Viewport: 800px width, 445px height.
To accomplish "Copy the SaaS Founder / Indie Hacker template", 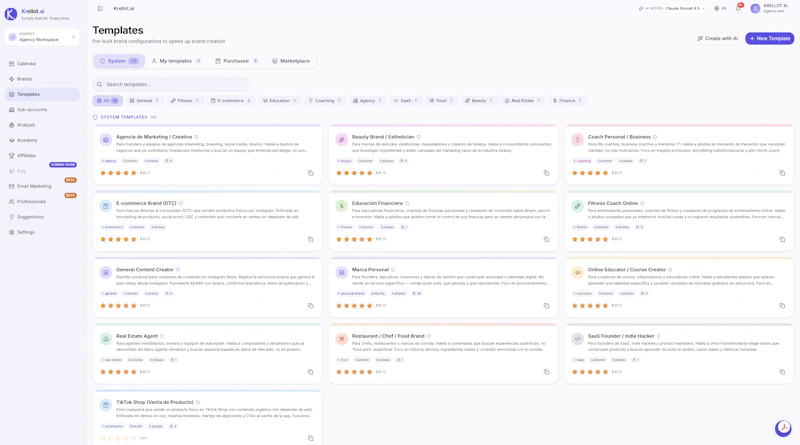I will (x=782, y=372).
